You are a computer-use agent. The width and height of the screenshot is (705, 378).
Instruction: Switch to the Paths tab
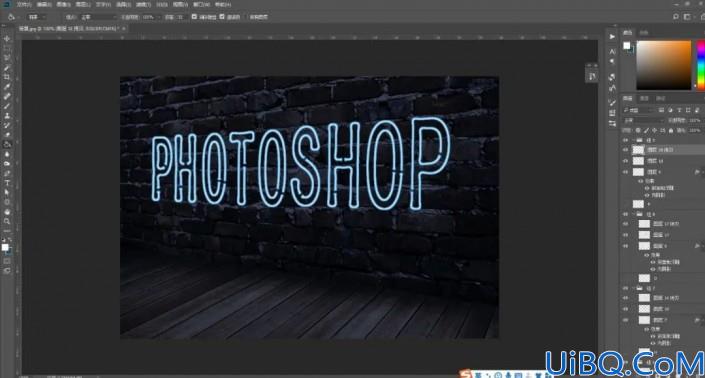coord(660,98)
